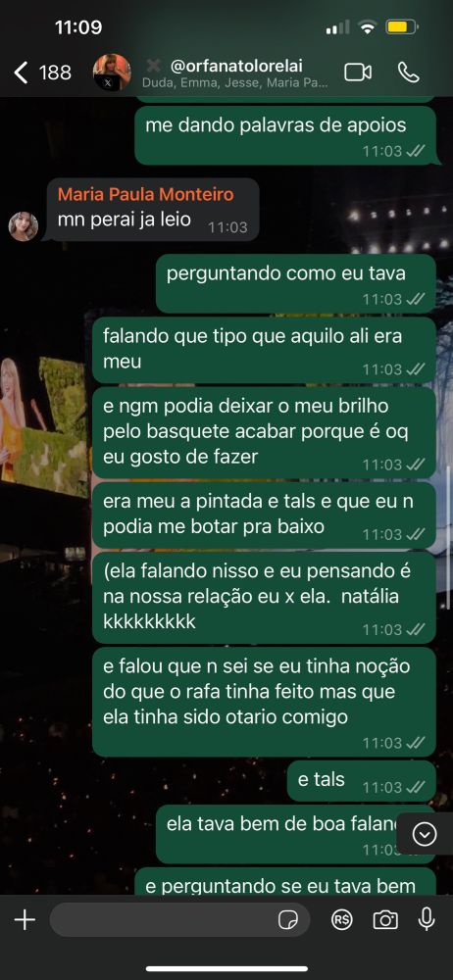Open the camera to take a photo
This screenshot has width=453, height=980.
coord(384,919)
